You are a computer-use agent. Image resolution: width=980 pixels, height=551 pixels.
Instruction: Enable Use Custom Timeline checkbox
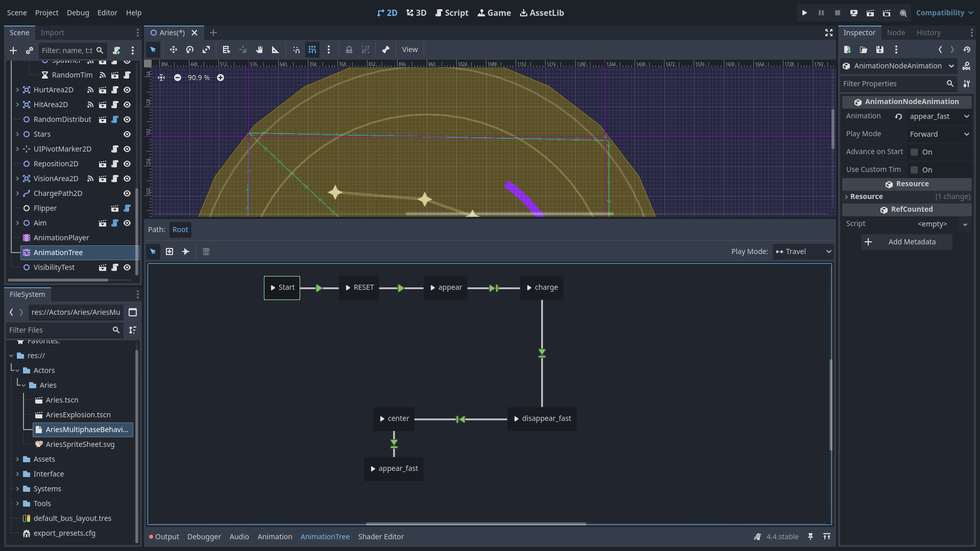914,170
